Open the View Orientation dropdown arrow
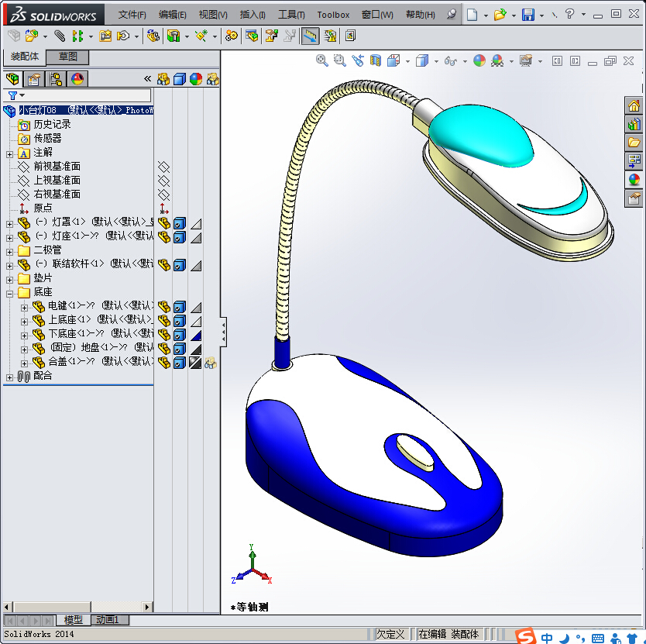646x644 pixels. click(407, 61)
